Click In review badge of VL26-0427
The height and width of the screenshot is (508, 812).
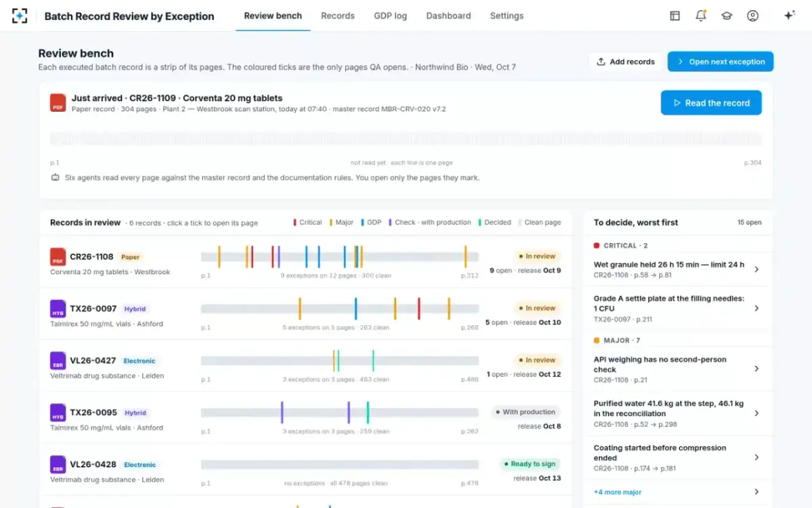[x=537, y=360]
